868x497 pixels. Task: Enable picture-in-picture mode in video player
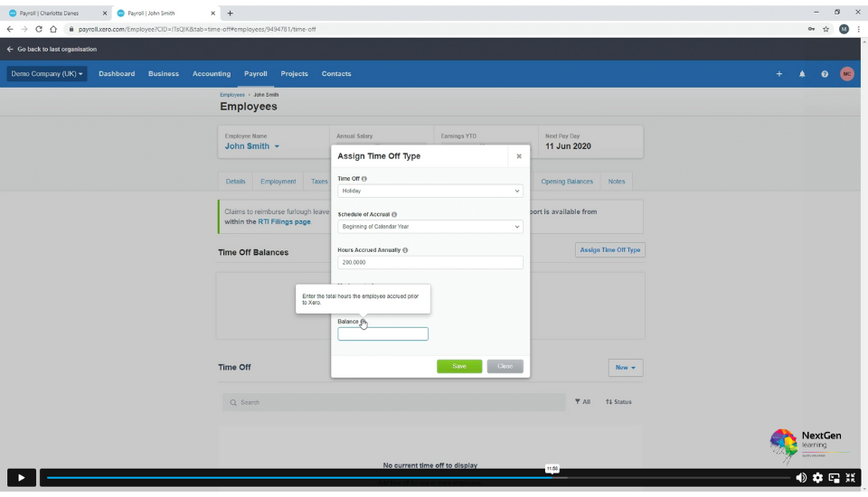(x=835, y=478)
